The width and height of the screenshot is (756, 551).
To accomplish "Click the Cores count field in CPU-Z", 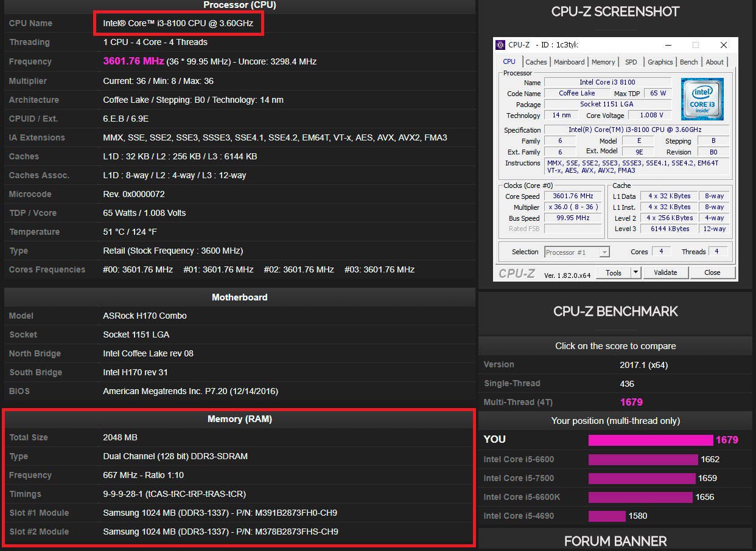I will click(660, 251).
